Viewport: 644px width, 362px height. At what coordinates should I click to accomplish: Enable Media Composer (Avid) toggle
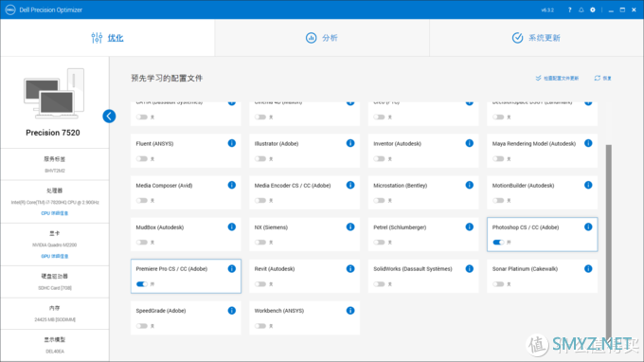tap(142, 201)
